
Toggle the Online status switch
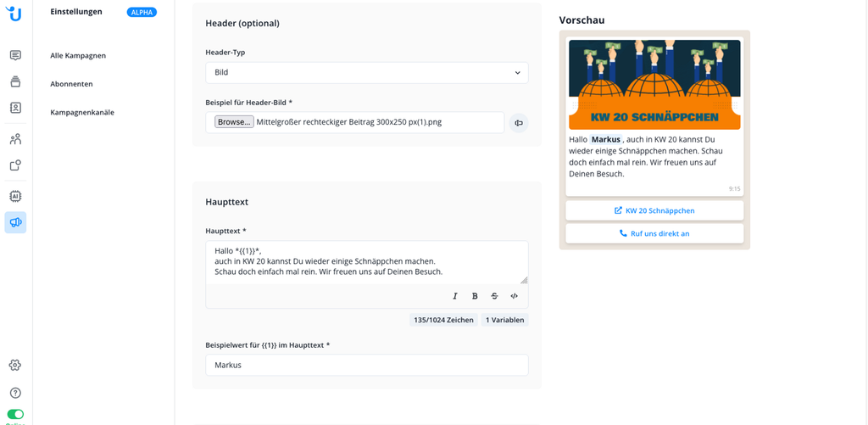[15, 415]
